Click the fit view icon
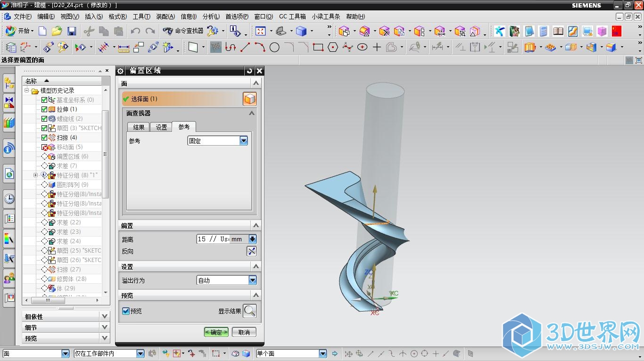644x361 pixels. [x=261, y=31]
